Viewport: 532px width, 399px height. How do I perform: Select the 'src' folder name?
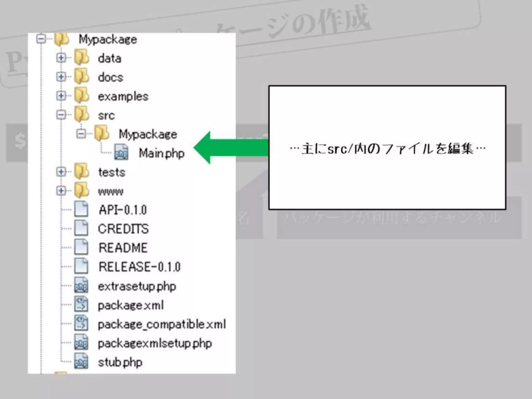[106, 116]
